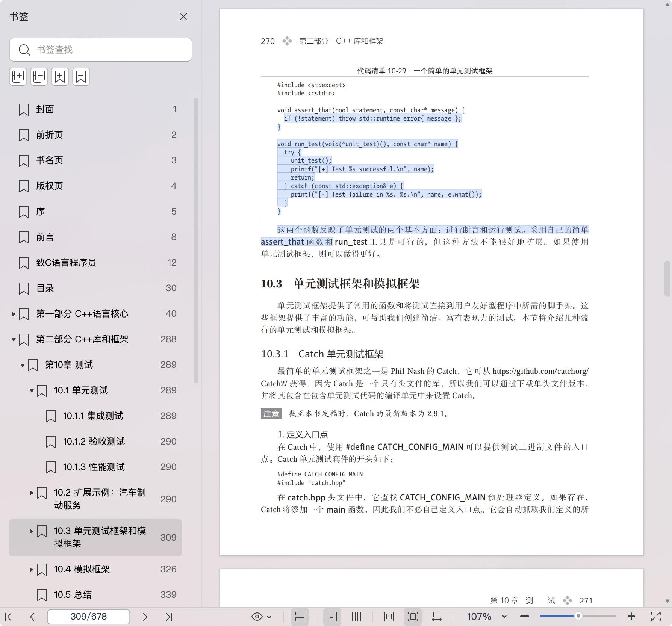Collapse 第10章 测试 chapter
Image resolution: width=672 pixels, height=626 pixels.
(x=23, y=365)
